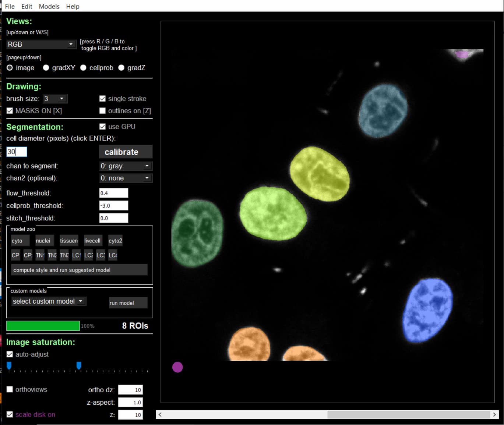Open the File menu
This screenshot has width=504, height=425.
pyautogui.click(x=10, y=6)
